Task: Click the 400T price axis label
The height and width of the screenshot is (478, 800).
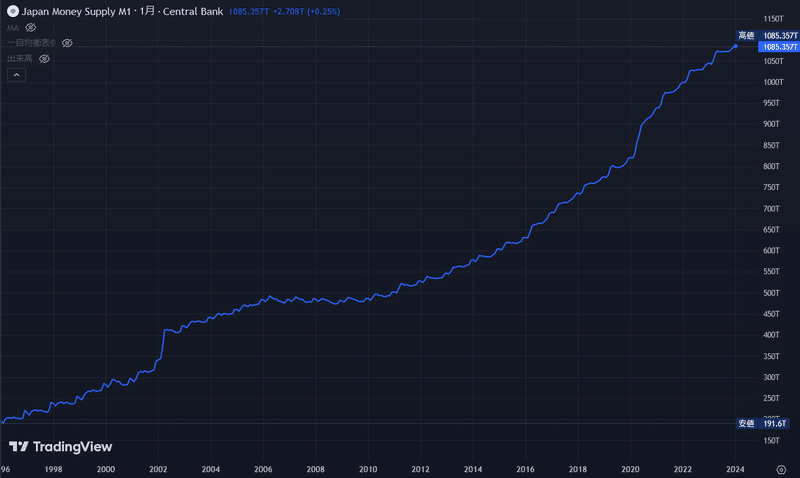Action: (x=771, y=335)
